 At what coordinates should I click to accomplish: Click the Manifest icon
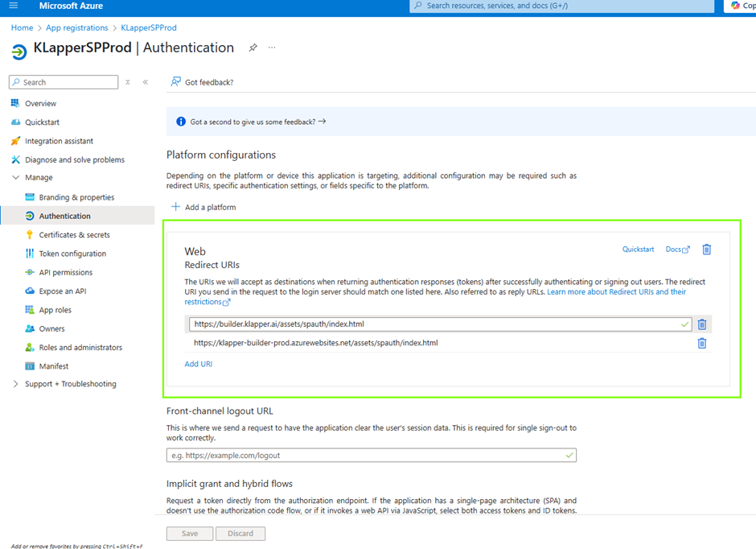point(30,366)
